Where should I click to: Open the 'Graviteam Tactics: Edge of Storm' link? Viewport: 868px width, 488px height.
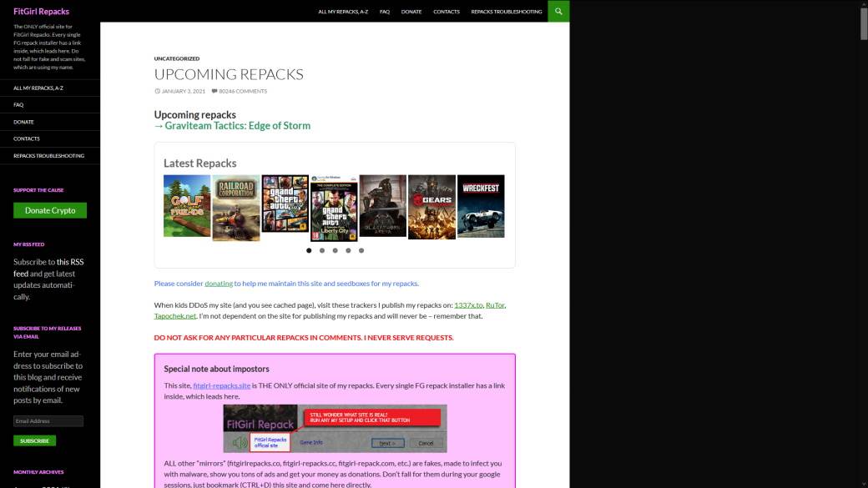coord(237,126)
